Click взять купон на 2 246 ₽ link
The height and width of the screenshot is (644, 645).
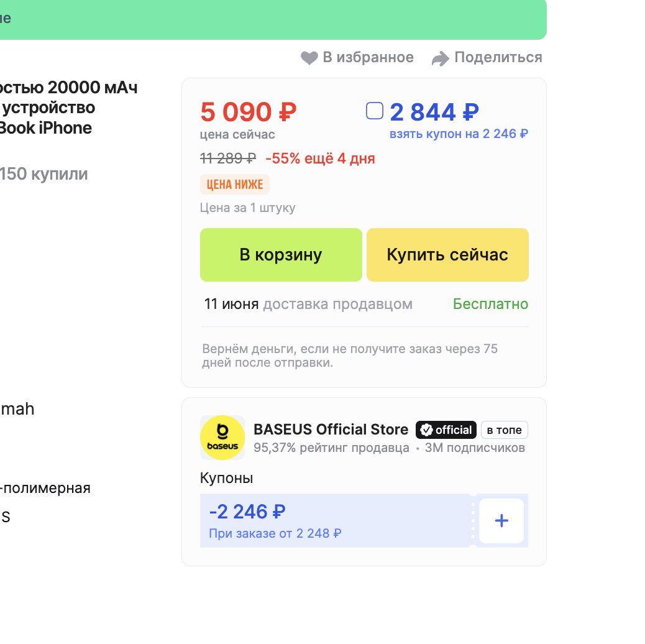click(459, 134)
